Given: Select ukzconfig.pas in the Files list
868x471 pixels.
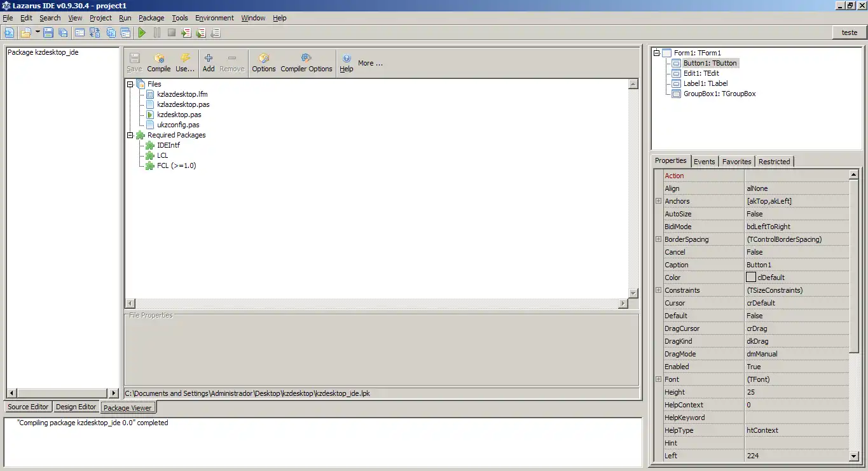Looking at the screenshot, I should (x=178, y=125).
